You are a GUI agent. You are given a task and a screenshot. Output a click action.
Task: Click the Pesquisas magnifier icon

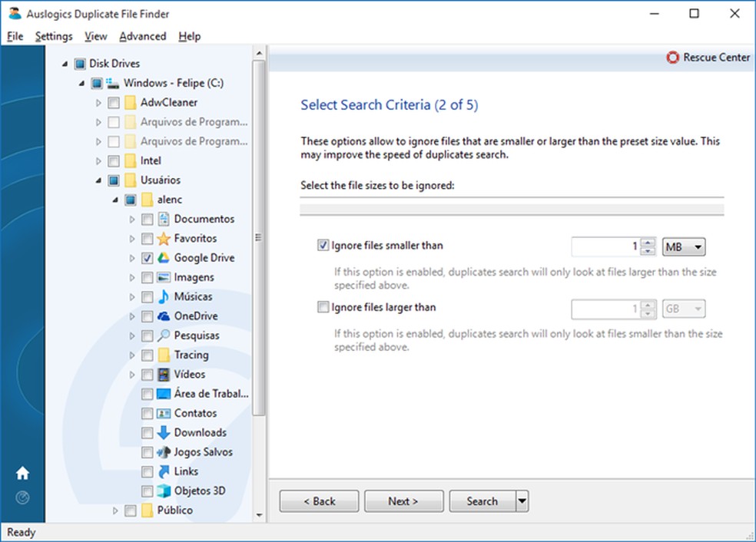(164, 335)
